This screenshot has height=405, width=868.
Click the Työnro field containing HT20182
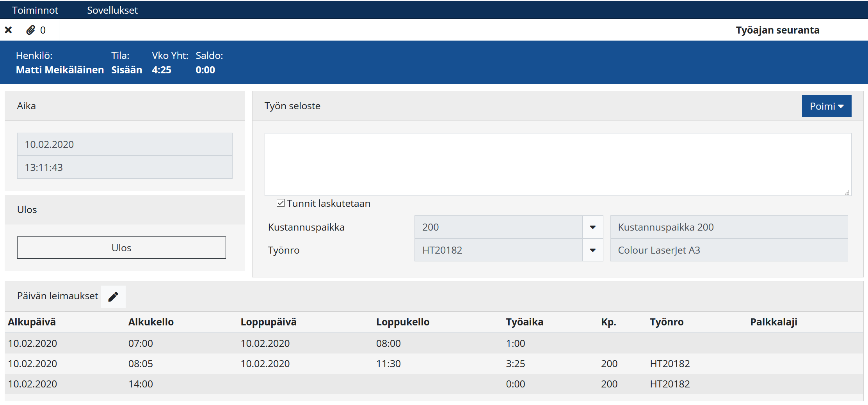498,250
